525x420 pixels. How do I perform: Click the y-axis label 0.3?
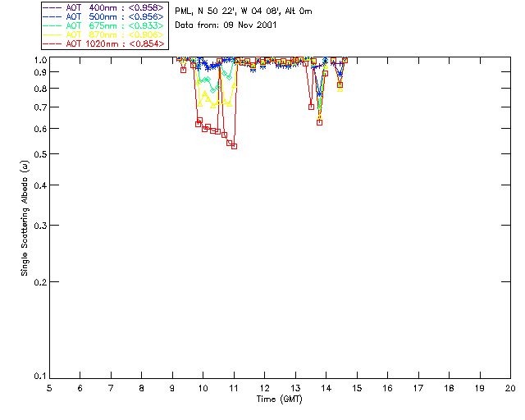[40, 226]
